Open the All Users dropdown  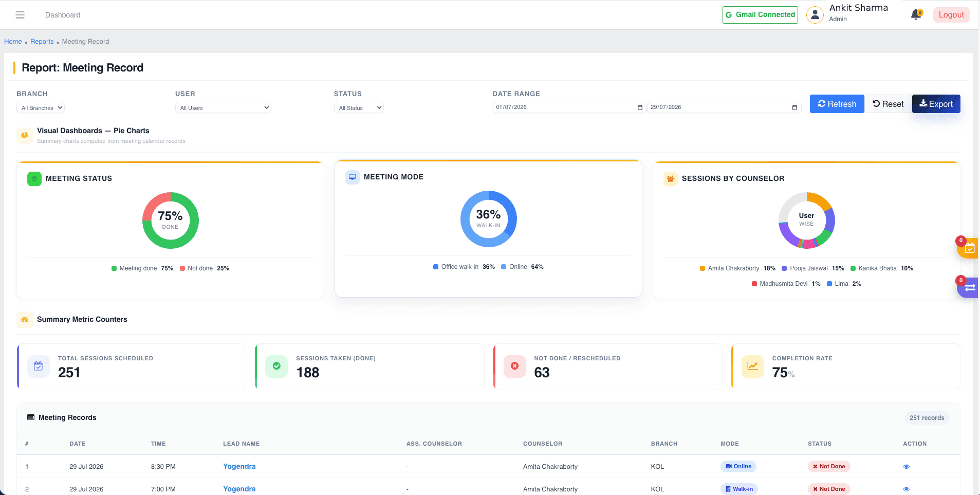tap(223, 108)
